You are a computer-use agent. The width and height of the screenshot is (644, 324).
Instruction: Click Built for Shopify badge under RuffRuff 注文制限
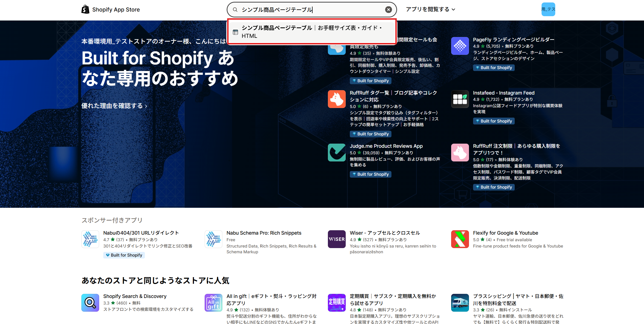tap(494, 187)
